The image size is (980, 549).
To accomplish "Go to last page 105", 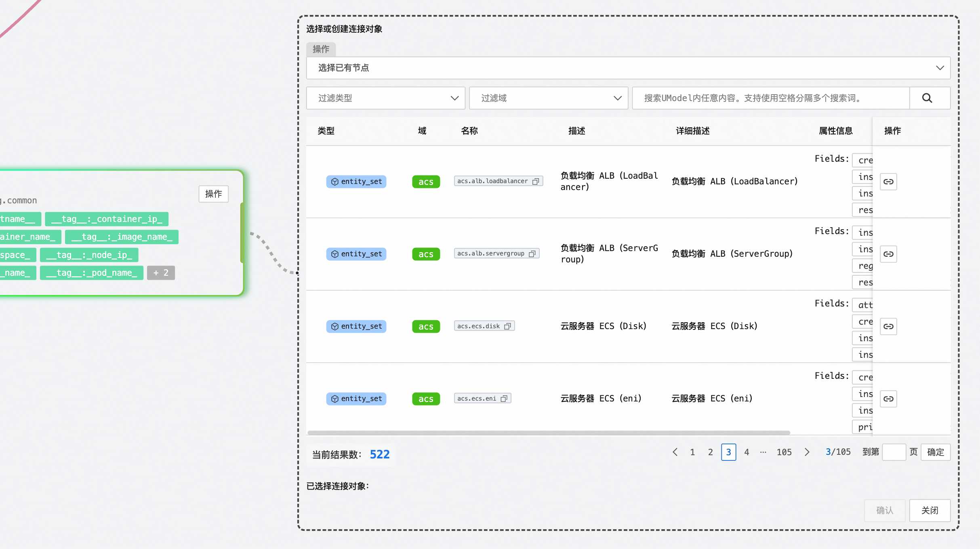I will click(x=784, y=452).
